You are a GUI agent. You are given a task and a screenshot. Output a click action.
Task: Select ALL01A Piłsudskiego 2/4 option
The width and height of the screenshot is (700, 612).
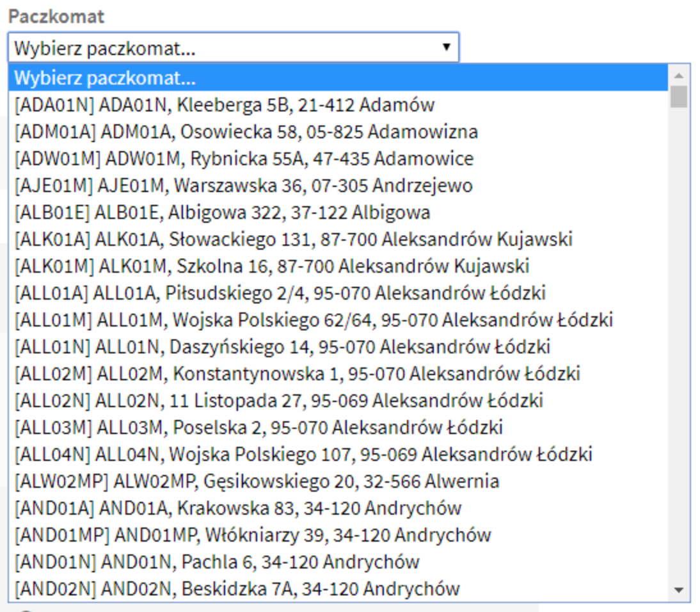(280, 293)
